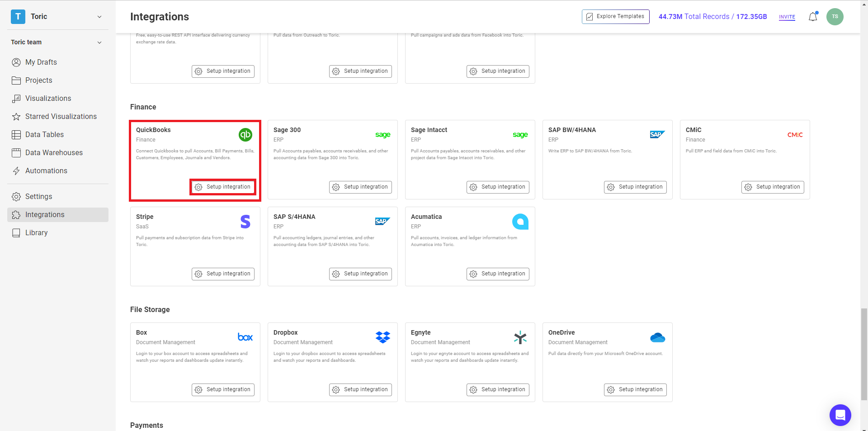This screenshot has height=431, width=868.
Task: Click the Acumatica logo icon
Action: pos(520,222)
